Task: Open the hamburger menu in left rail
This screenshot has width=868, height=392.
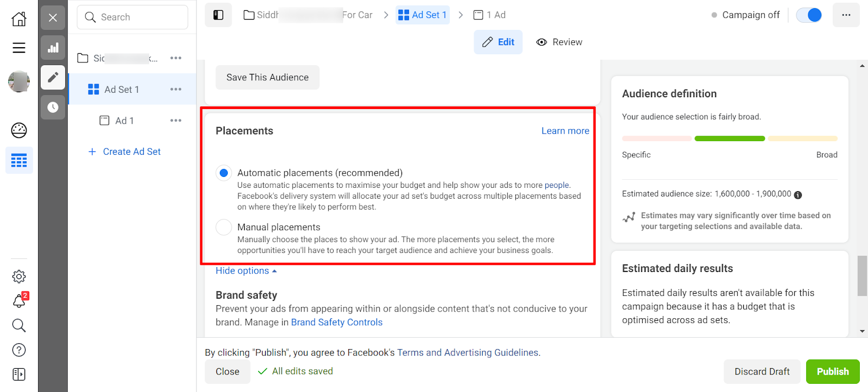Action: pyautogui.click(x=19, y=48)
